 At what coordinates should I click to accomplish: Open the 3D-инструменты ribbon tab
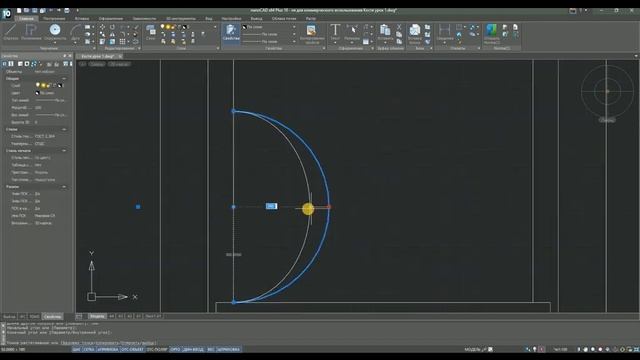point(181,18)
